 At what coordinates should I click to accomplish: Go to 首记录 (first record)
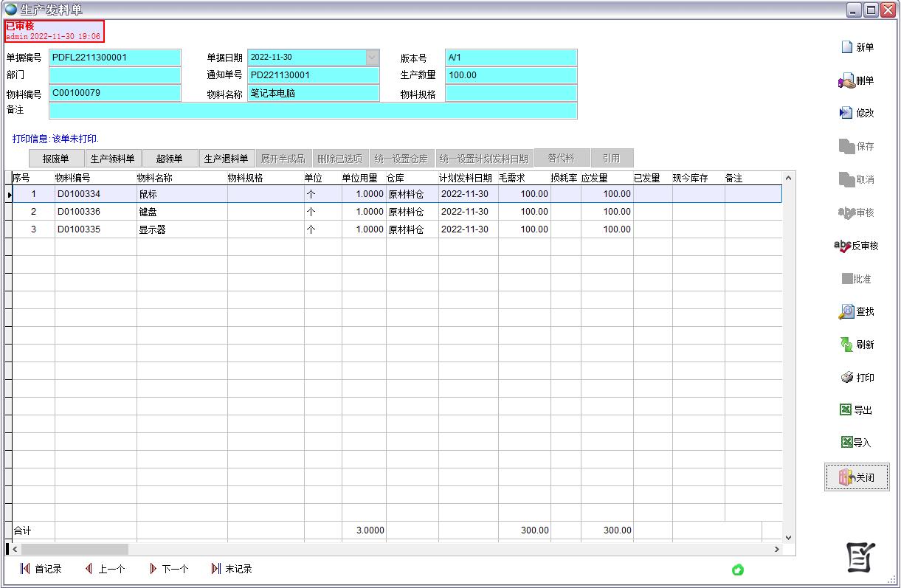point(41,569)
